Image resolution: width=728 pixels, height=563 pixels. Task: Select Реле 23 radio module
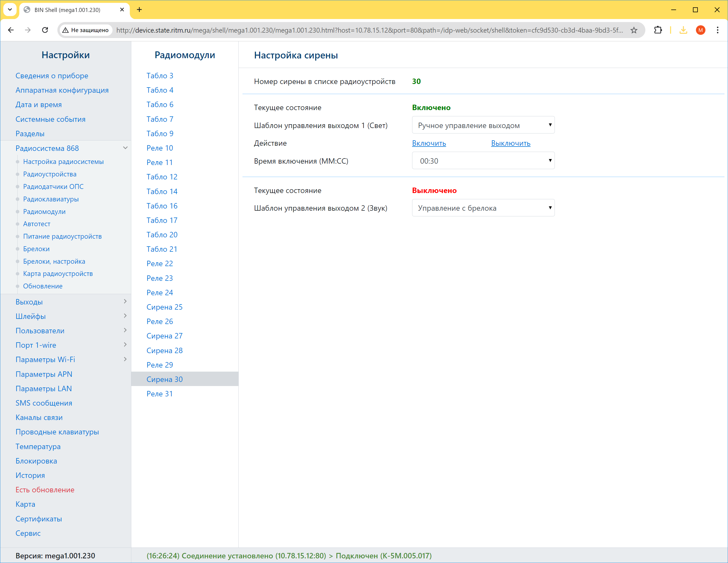pos(160,278)
